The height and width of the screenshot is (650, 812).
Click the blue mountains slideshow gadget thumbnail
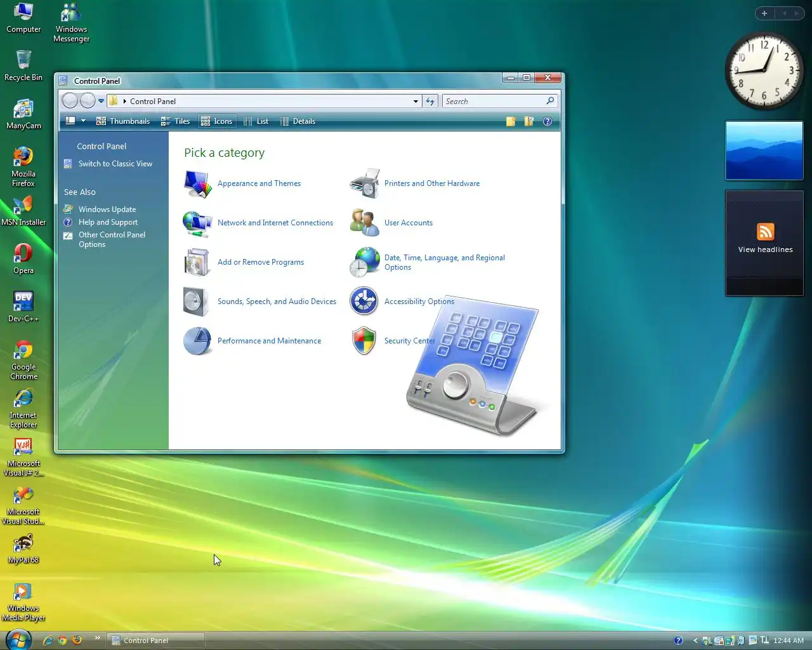pyautogui.click(x=764, y=151)
